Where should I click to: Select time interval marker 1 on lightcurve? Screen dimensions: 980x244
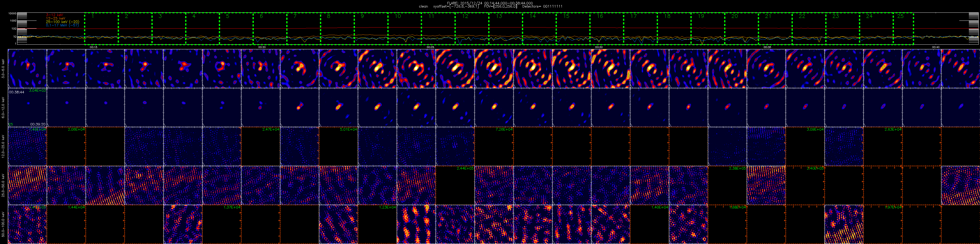93,16
